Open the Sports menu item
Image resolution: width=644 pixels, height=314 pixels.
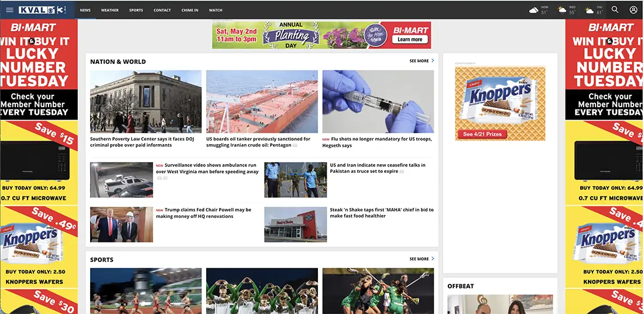136,11
